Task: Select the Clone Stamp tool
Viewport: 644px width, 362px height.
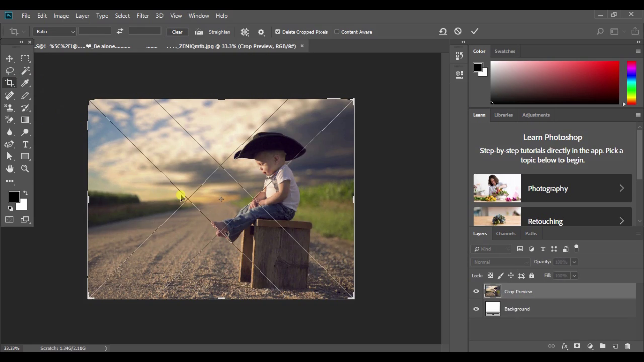Action: pyautogui.click(x=9, y=108)
